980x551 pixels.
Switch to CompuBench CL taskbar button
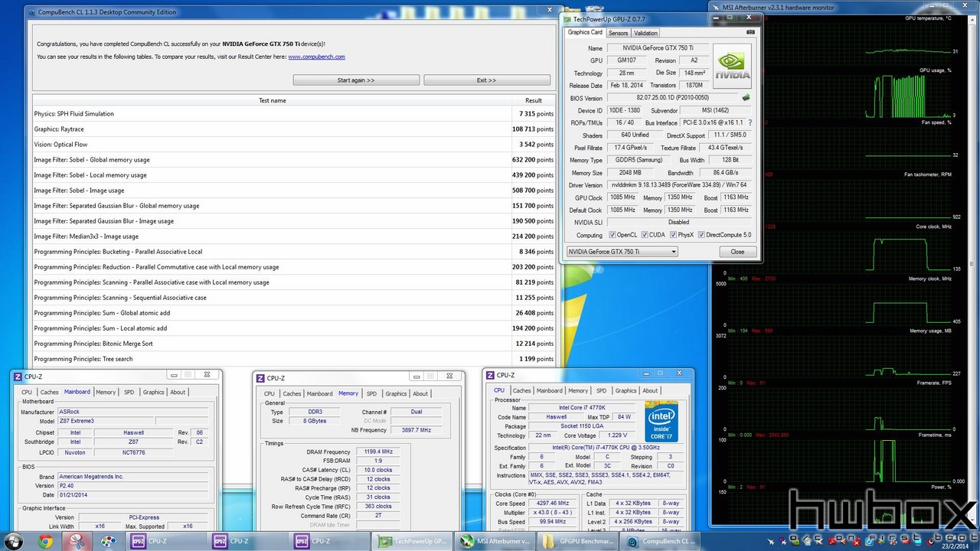[x=659, y=542]
